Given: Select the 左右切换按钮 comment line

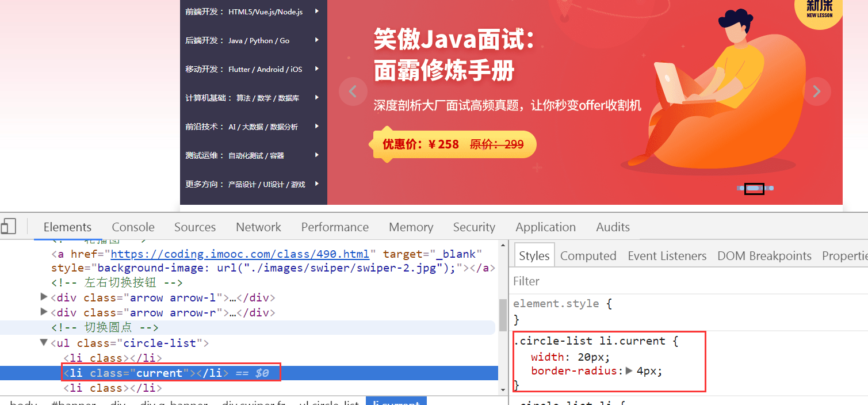Looking at the screenshot, I should click(x=117, y=282).
